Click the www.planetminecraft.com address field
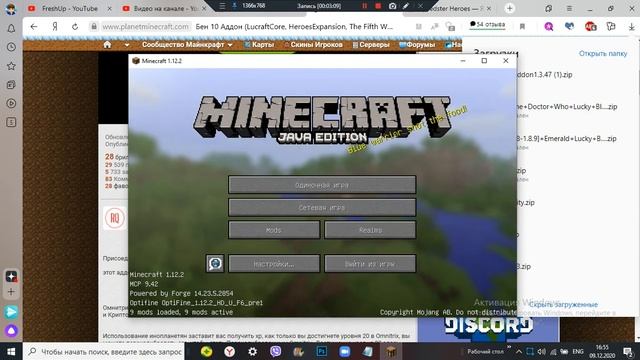Image resolution: width=640 pixels, height=360 pixels. click(145, 27)
